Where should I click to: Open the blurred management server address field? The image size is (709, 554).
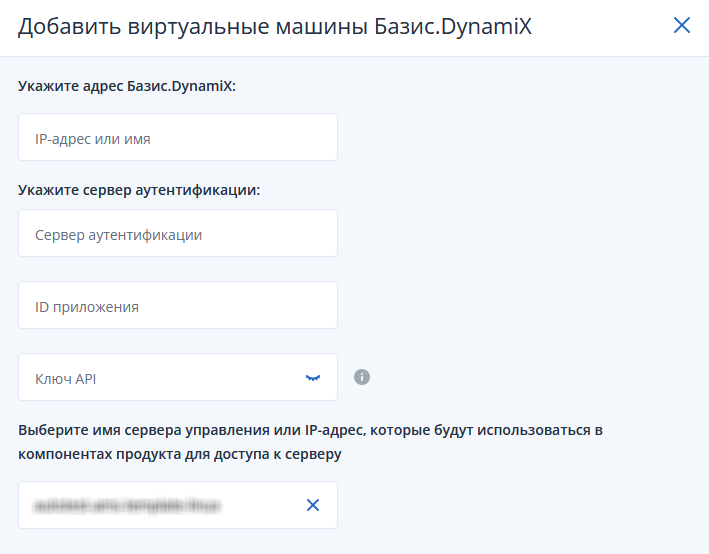(x=178, y=505)
